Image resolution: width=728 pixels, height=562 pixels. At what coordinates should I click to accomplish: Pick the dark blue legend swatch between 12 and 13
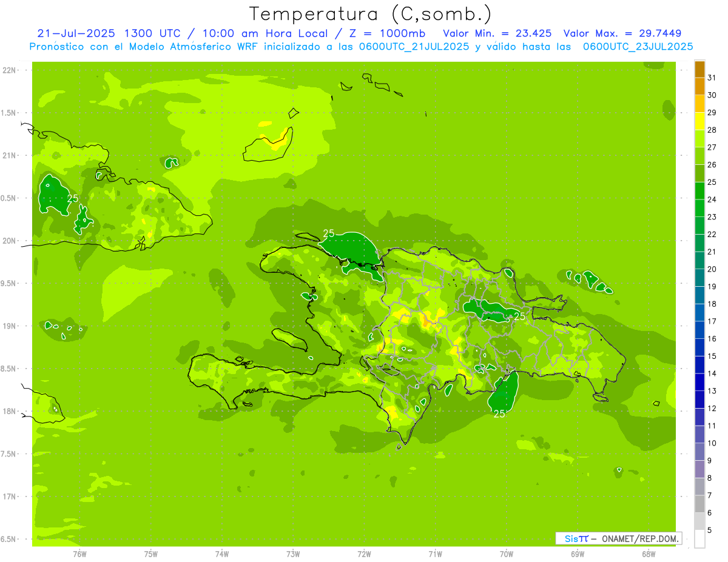[699, 400]
